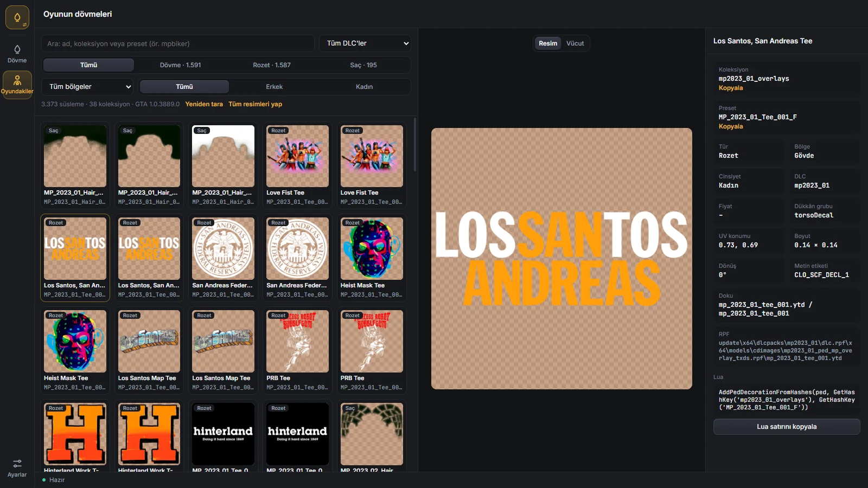Select the Tümü type filter tab
This screenshot has width=868, height=488.
[x=88, y=65]
